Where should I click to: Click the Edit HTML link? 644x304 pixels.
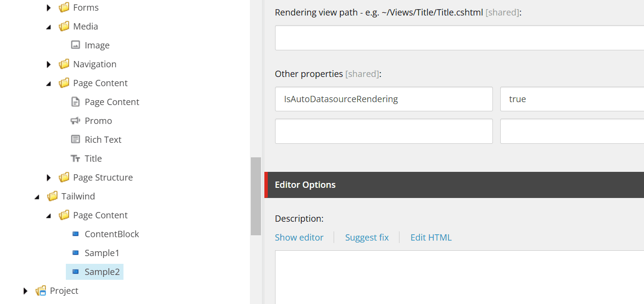[x=430, y=237]
